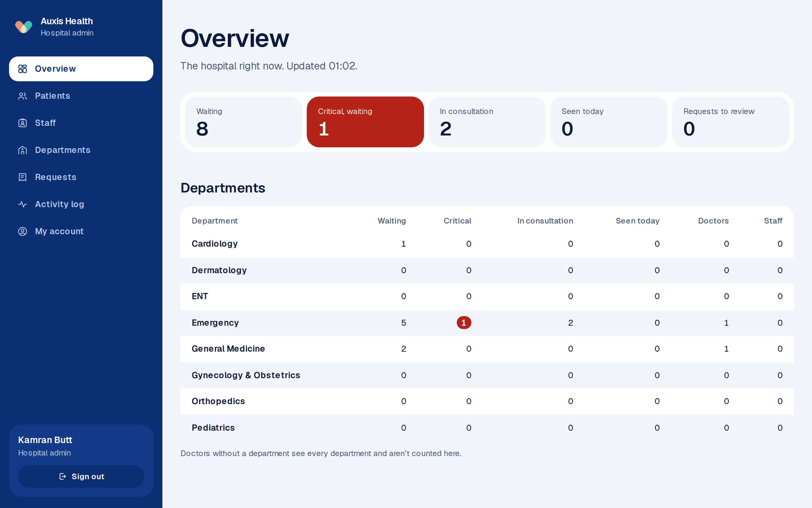Click the In consultation column header
This screenshot has width=812, height=508.
pos(545,221)
